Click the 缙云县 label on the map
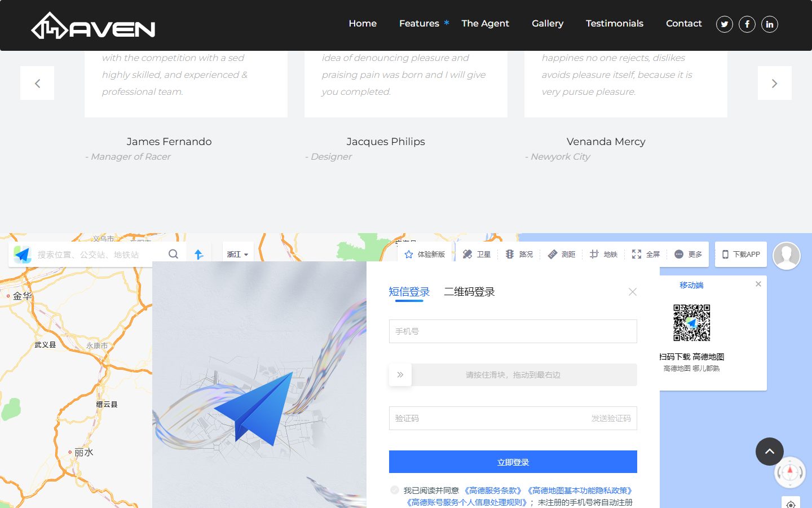This screenshot has width=812, height=508. point(107,404)
